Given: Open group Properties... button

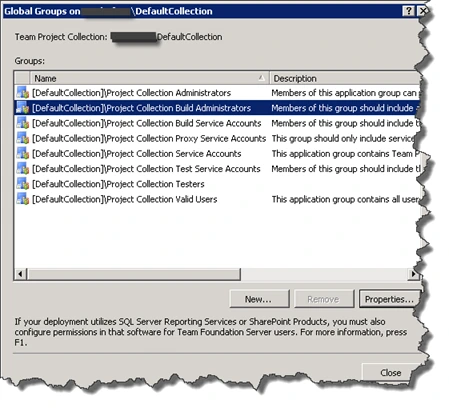Looking at the screenshot, I should [x=389, y=299].
